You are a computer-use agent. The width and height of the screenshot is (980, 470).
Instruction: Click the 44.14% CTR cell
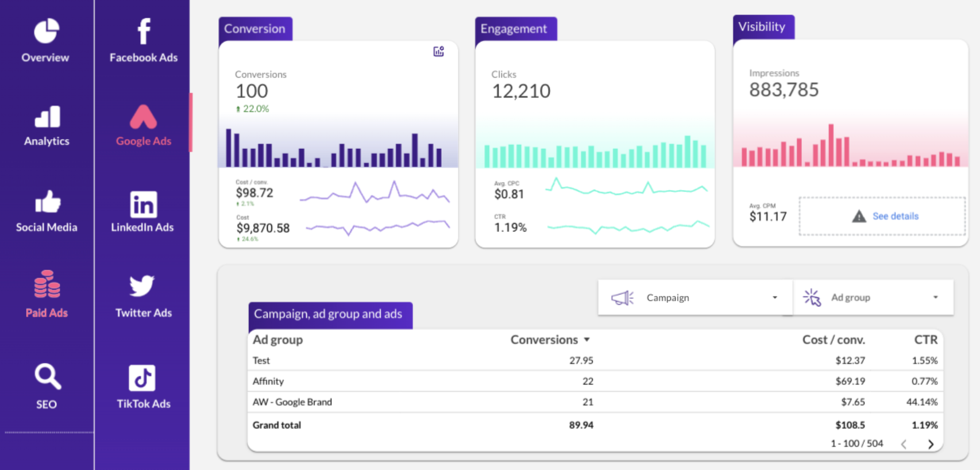tap(922, 402)
